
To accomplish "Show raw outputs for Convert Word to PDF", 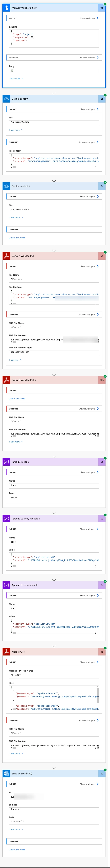I will [x=88, y=314].
